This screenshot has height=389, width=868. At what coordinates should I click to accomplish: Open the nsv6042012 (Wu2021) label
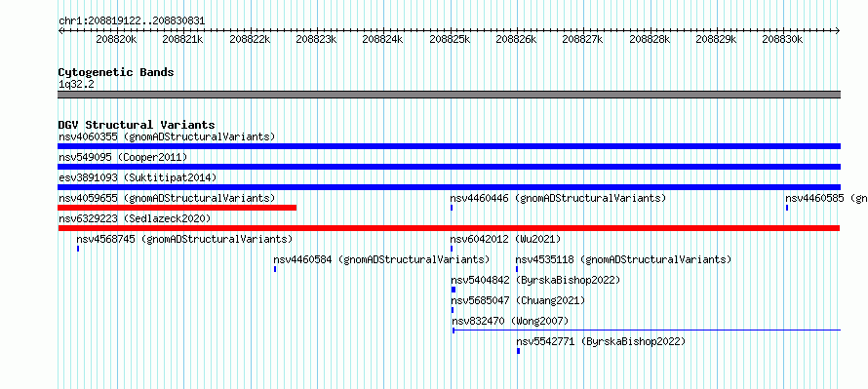[x=505, y=239]
